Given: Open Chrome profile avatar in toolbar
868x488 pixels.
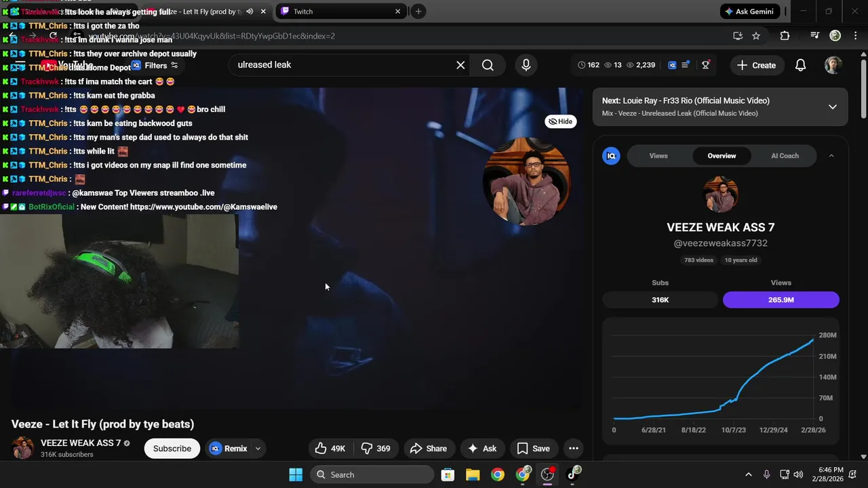Looking at the screenshot, I should pos(835,36).
